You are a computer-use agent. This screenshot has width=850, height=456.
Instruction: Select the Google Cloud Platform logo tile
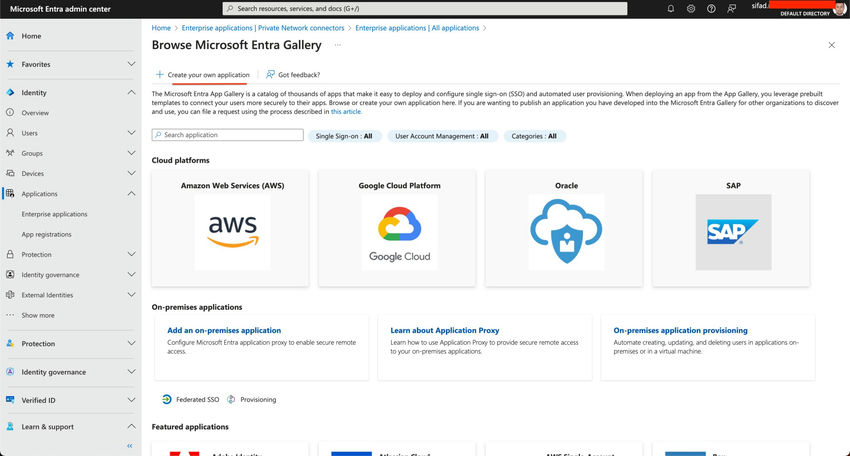pos(400,231)
